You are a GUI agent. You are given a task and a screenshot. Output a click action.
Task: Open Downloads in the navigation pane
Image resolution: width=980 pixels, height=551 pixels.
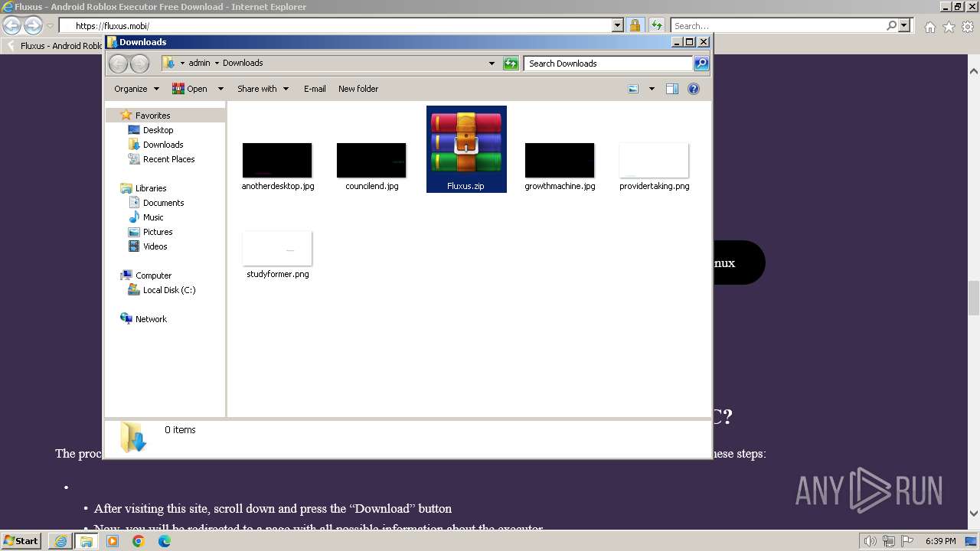pos(162,145)
